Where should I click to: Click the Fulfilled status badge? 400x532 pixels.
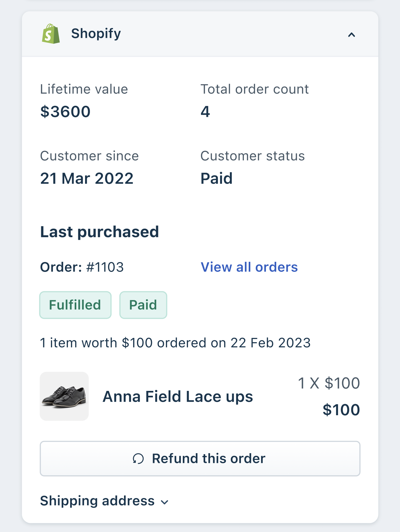(x=75, y=305)
